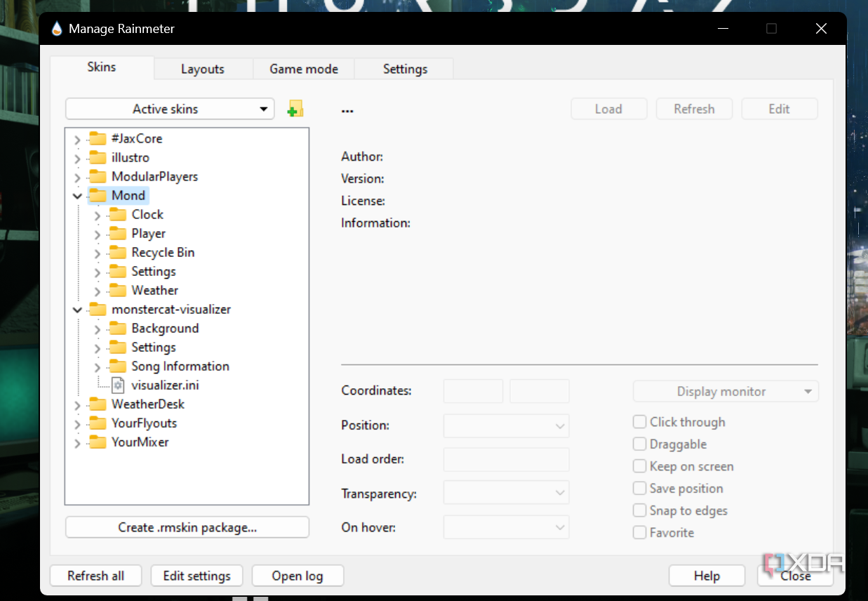Viewport: 868px width, 601px height.
Task: Click the YourFlyouts folder icon
Action: click(x=98, y=423)
